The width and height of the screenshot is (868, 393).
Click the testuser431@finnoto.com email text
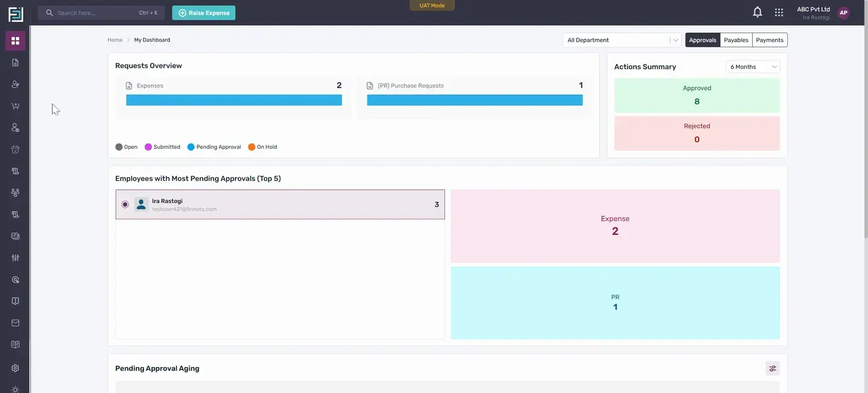(184, 209)
